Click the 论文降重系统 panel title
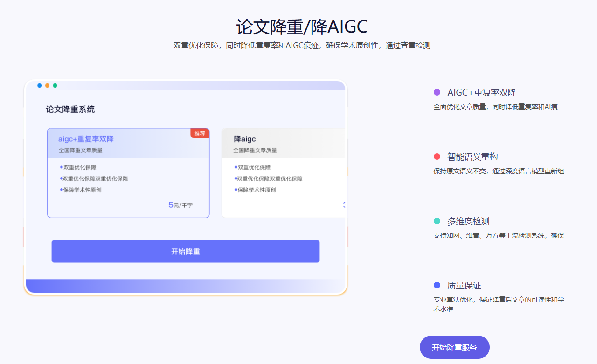 tap(70, 110)
